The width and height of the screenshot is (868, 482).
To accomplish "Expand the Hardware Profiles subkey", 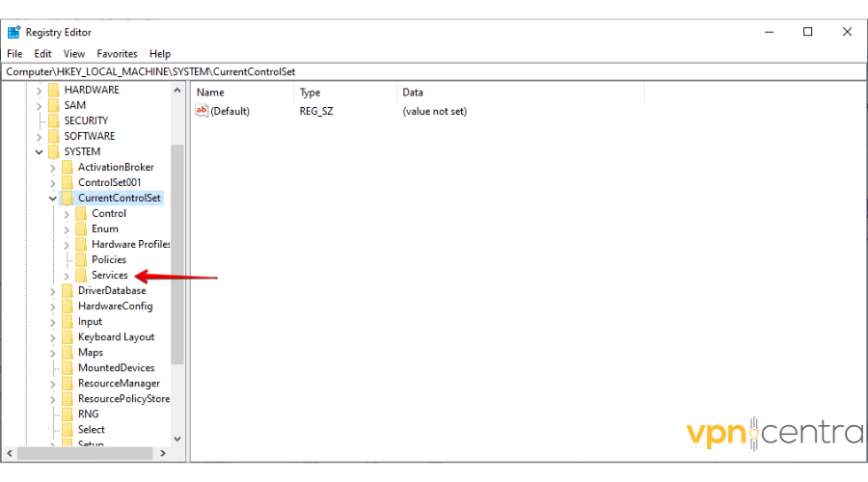I will click(x=67, y=245).
